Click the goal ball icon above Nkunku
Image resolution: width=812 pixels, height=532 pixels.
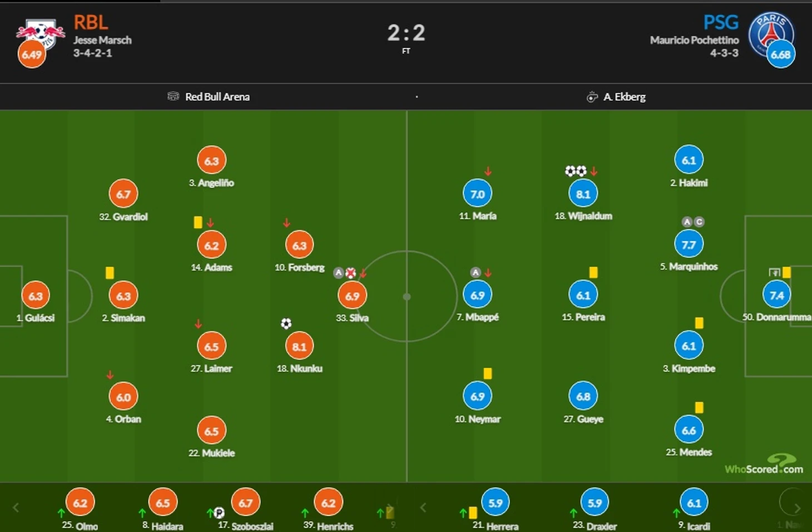click(x=286, y=324)
